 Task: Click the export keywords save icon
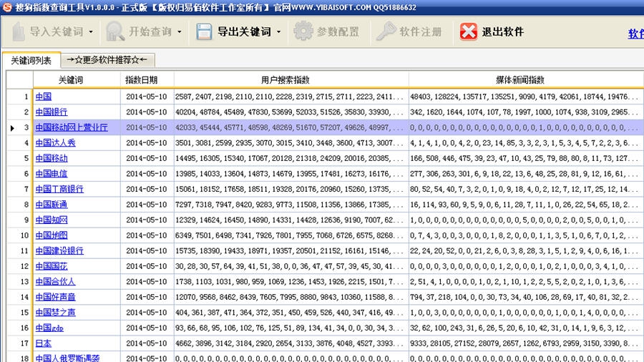tap(204, 32)
